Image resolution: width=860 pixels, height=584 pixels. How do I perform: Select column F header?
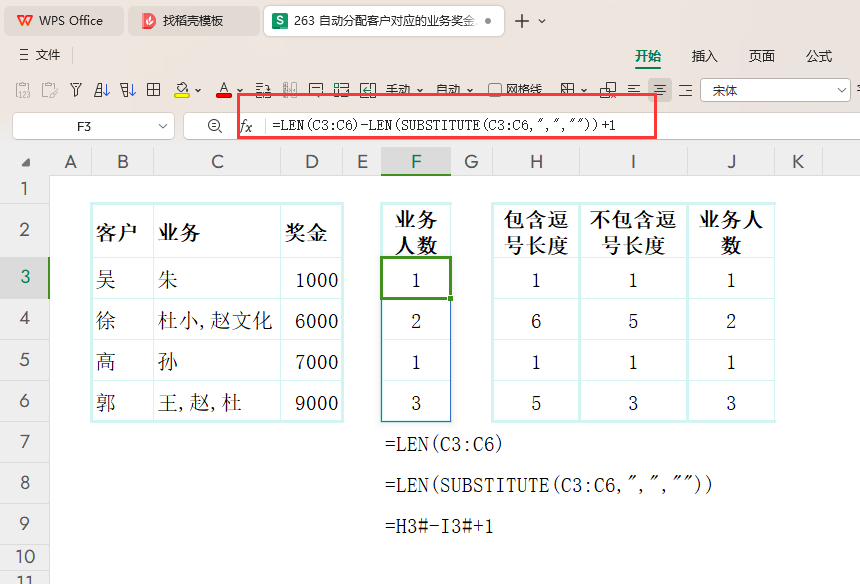(416, 162)
